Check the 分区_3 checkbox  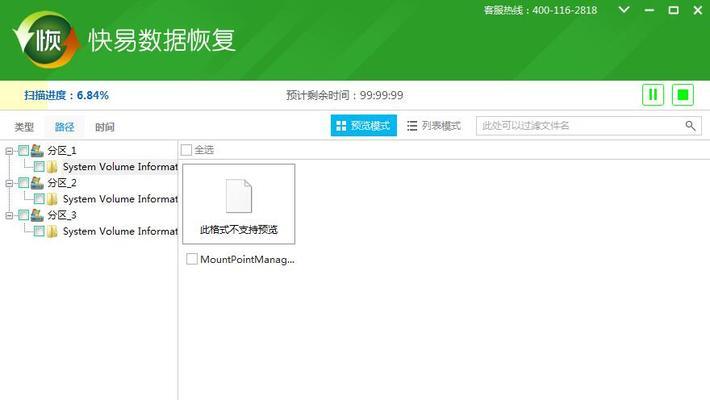point(23,215)
